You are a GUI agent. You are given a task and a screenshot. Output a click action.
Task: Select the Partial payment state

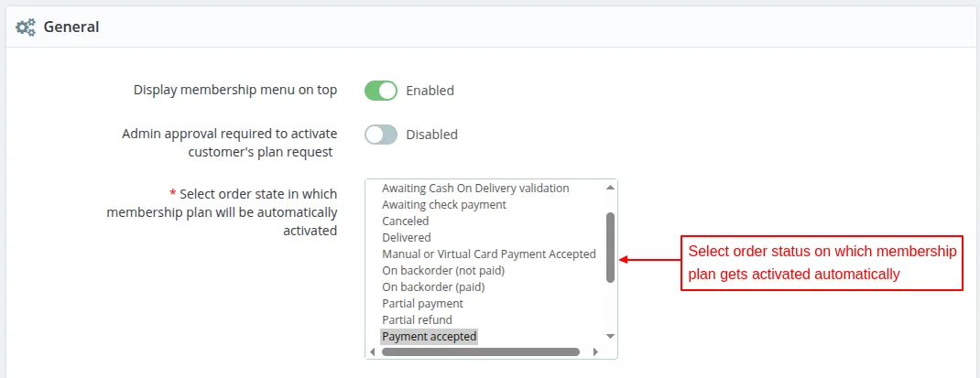coord(422,304)
